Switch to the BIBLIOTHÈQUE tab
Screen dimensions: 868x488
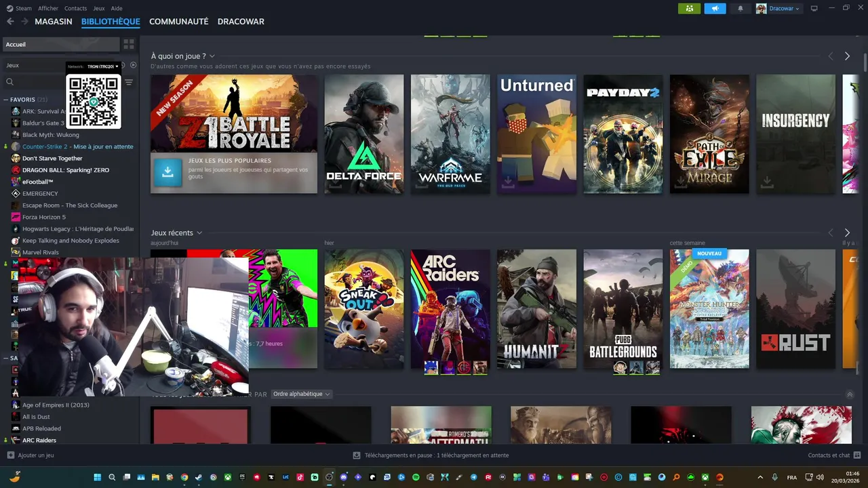(x=111, y=22)
